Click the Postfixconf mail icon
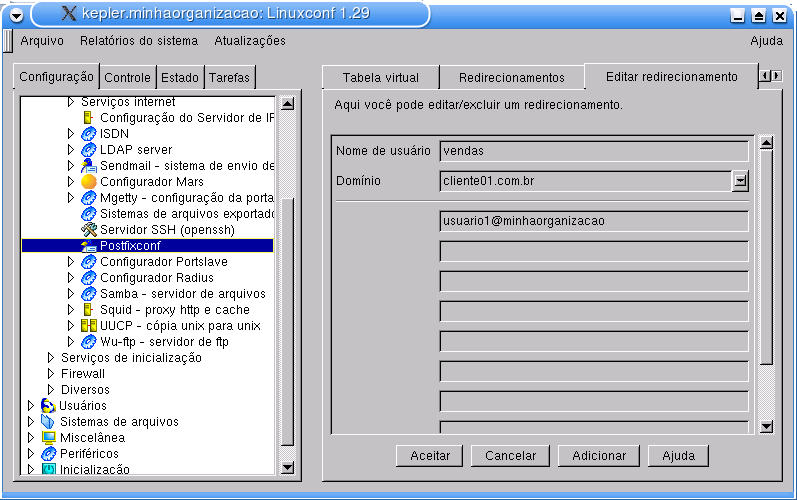Viewport: 797px width, 500px height. point(88,246)
